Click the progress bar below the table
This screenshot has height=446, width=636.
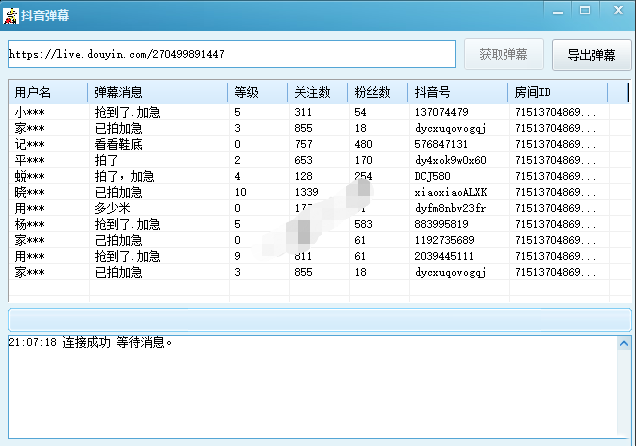pos(319,320)
